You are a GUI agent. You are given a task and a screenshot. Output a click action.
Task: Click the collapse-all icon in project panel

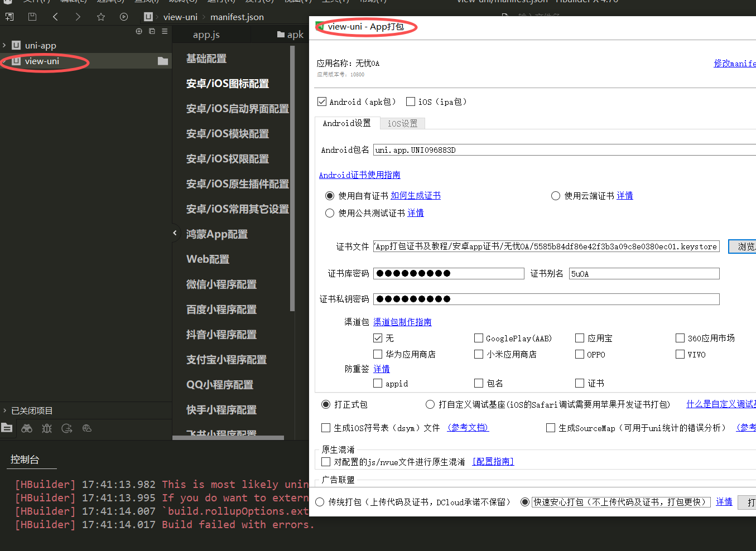pyautogui.click(x=152, y=31)
